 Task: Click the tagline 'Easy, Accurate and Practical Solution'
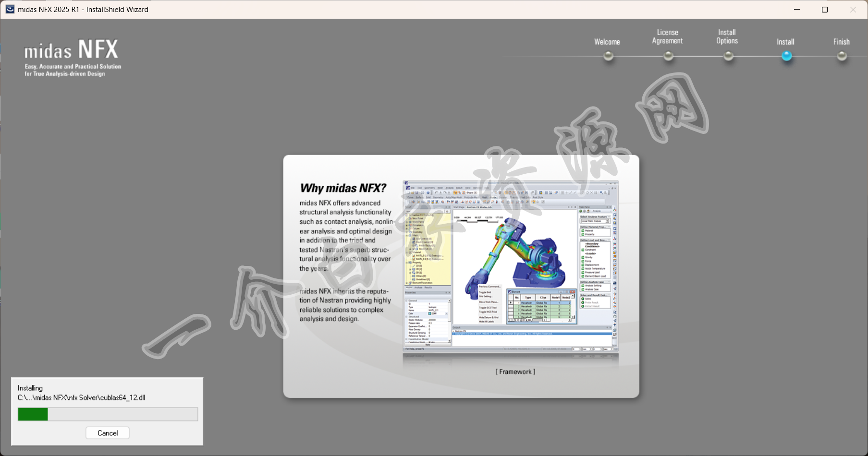pyautogui.click(x=73, y=67)
